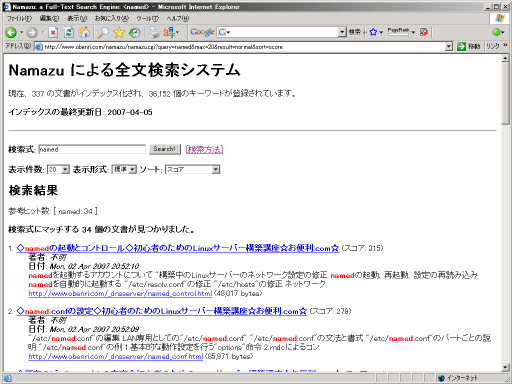The image size is (512, 384).
Task: Click the scrollbar up arrow
Action: click(505, 58)
